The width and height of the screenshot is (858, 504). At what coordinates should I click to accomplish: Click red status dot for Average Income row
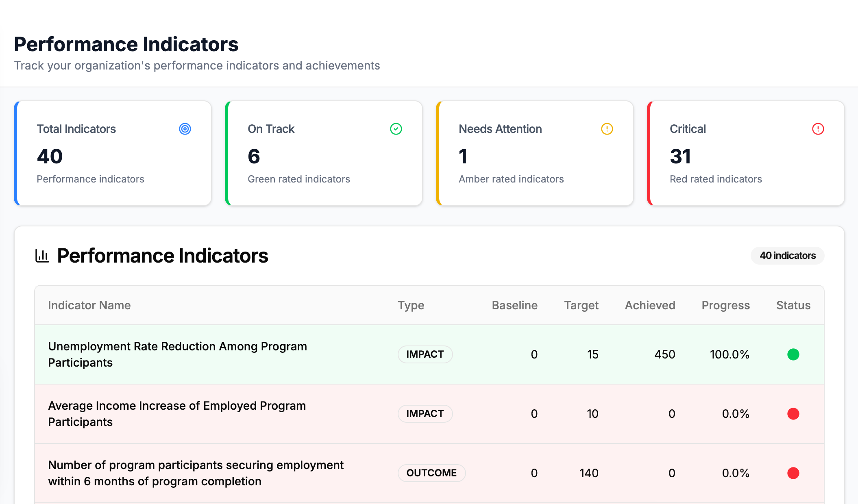(x=793, y=414)
